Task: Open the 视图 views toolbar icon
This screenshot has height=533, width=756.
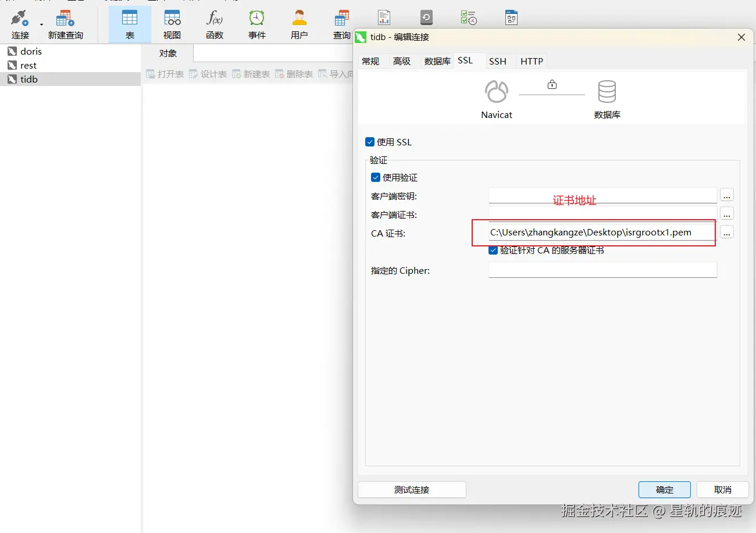Action: [172, 24]
